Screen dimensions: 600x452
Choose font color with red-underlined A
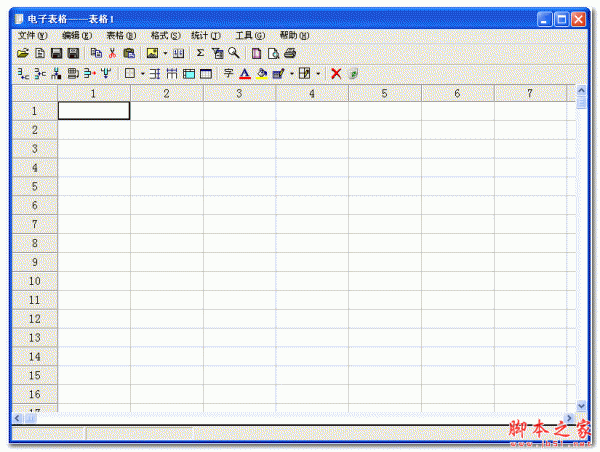(x=245, y=73)
